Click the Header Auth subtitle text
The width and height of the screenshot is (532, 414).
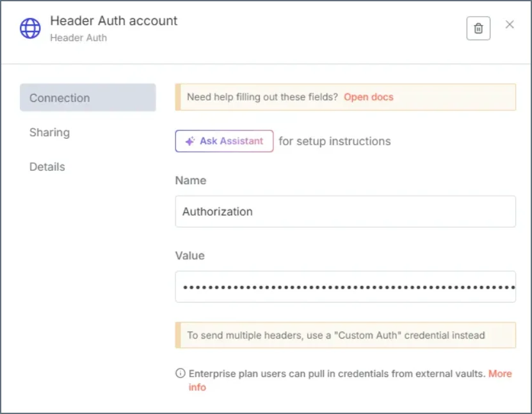click(78, 38)
